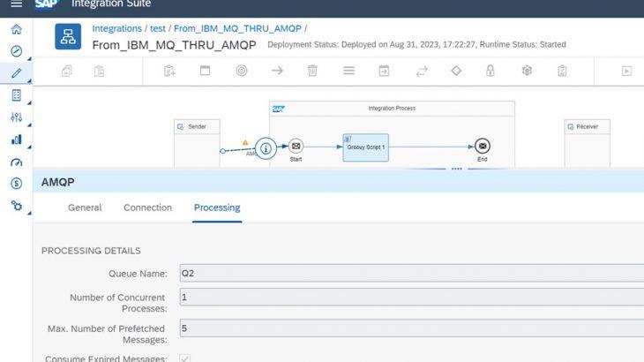644x362 pixels.
Task: Open the Settings gears icon in sidebar
Action: 17,206
